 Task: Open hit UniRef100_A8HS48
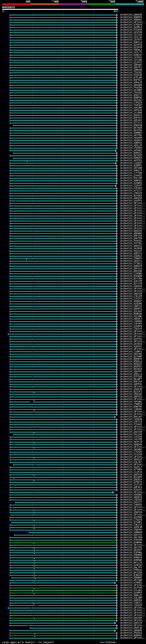131,15
